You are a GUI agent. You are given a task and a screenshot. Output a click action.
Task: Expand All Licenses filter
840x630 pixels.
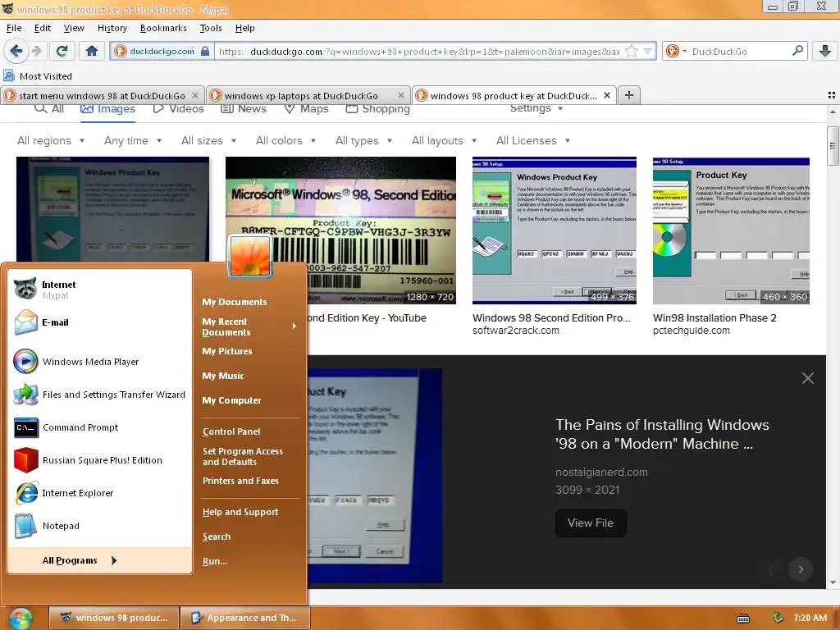(x=533, y=140)
